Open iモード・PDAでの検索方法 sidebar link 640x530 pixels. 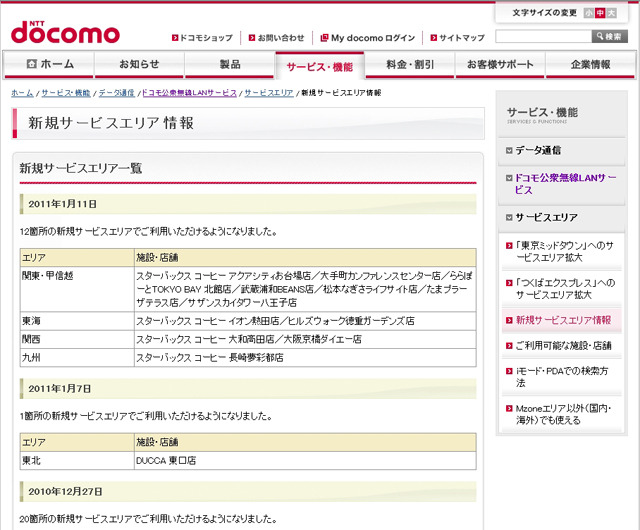pos(562,377)
